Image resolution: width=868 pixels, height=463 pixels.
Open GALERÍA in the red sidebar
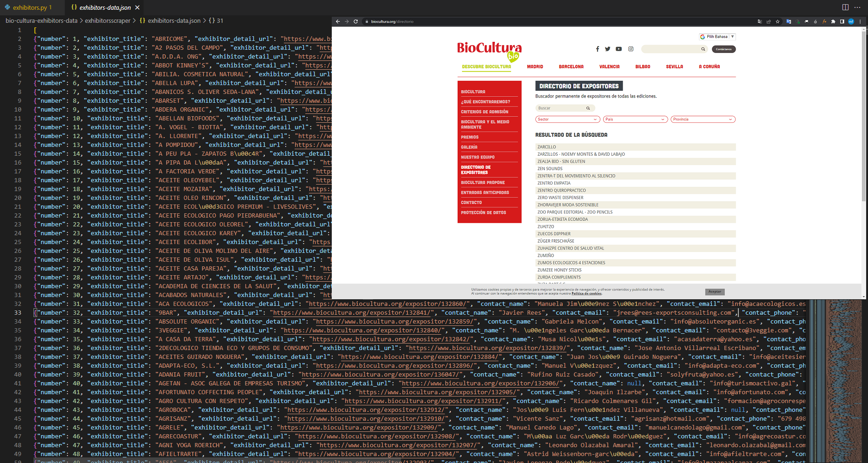click(469, 147)
